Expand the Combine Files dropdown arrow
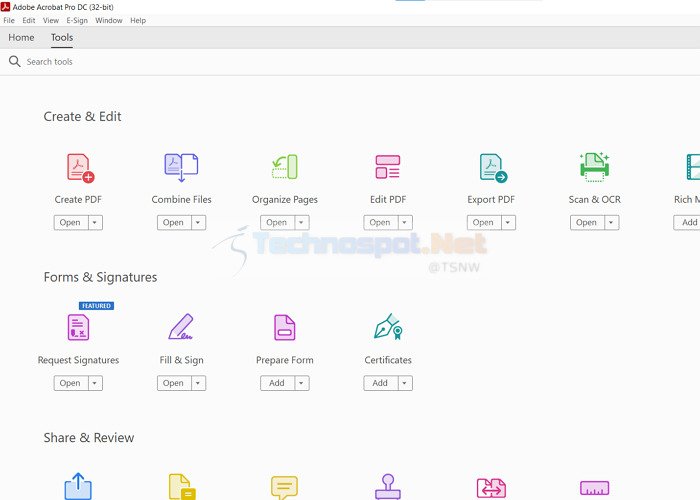 pyautogui.click(x=198, y=222)
